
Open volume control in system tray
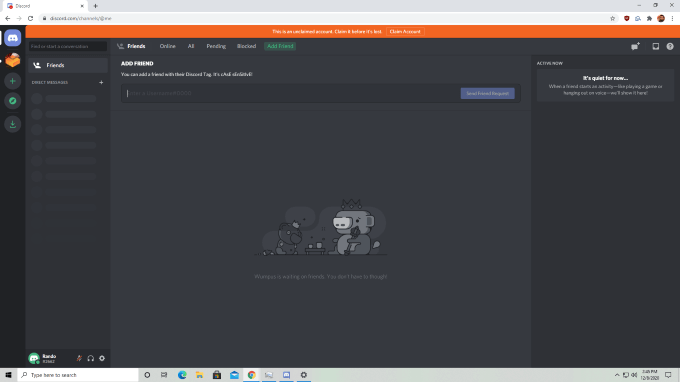click(x=634, y=375)
